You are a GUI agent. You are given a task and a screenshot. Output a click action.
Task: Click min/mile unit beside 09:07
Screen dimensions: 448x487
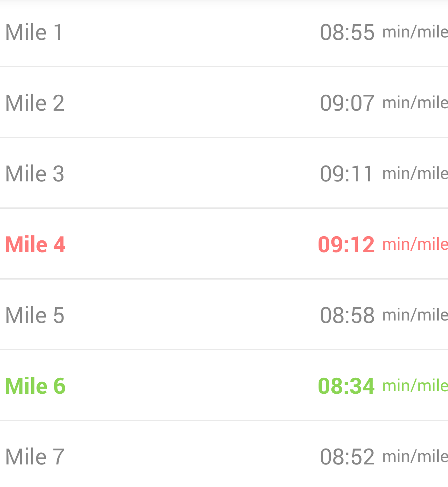coord(415,103)
